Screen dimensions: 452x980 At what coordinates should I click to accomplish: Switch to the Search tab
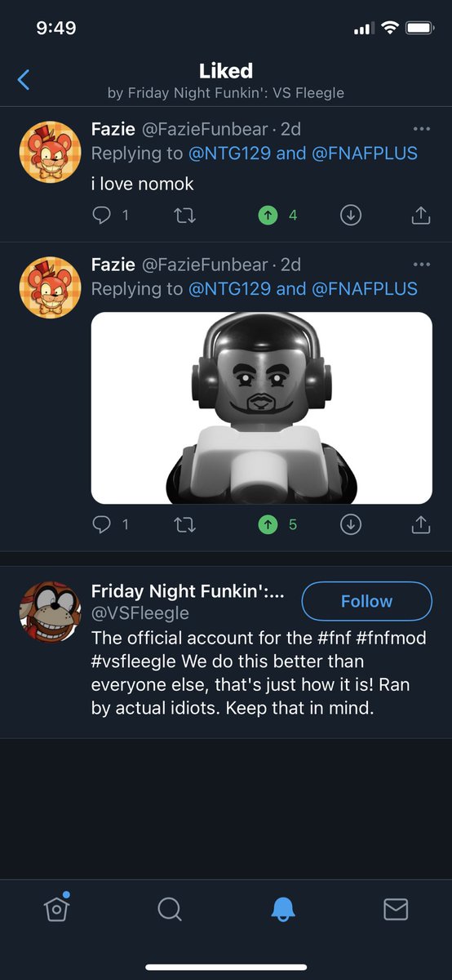[169, 909]
